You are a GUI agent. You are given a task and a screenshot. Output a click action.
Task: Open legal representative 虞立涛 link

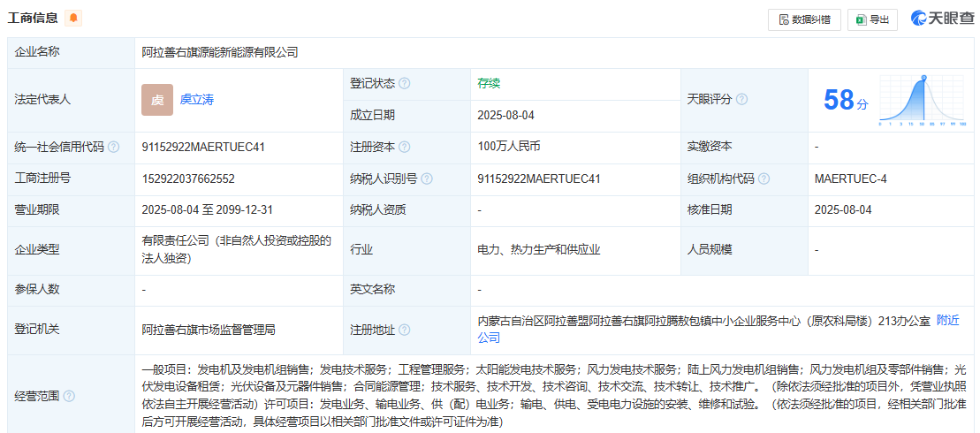[x=197, y=100]
